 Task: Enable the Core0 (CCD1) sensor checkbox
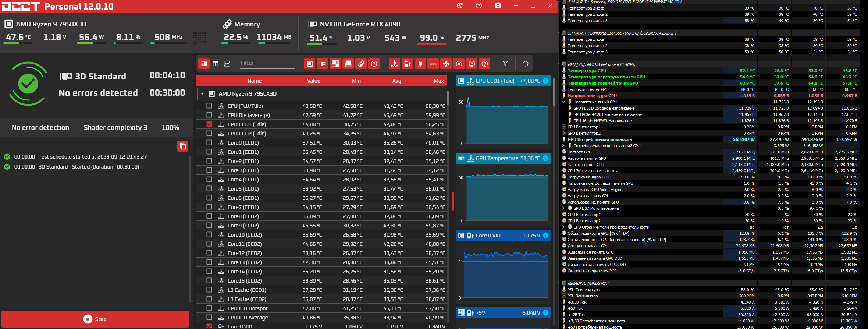(x=209, y=142)
